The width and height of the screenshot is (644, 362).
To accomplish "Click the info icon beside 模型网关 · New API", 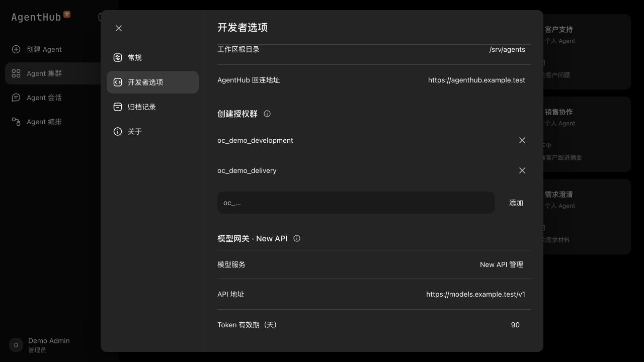I will coord(297,238).
